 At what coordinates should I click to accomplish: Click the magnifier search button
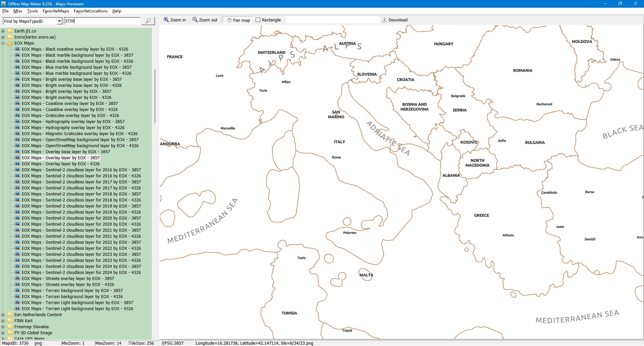148,21
